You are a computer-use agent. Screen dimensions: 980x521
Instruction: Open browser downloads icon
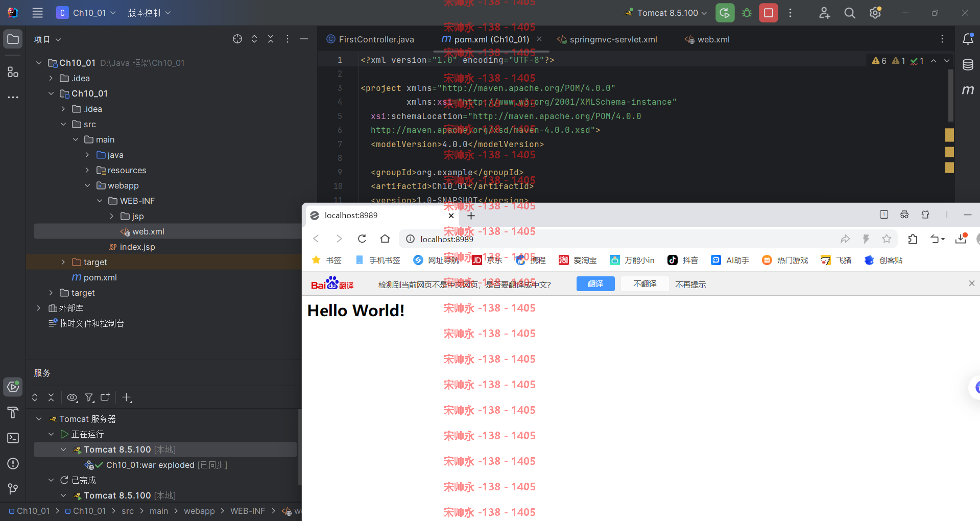[961, 239]
